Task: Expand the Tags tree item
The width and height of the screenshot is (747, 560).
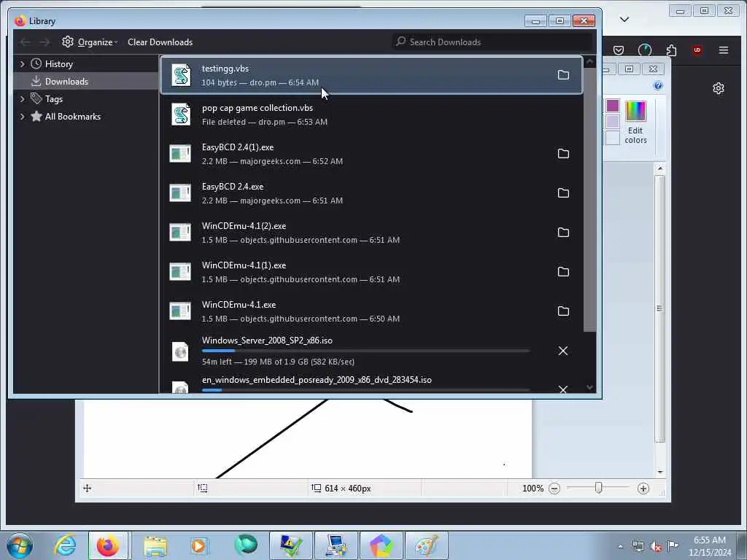Action: click(22, 99)
